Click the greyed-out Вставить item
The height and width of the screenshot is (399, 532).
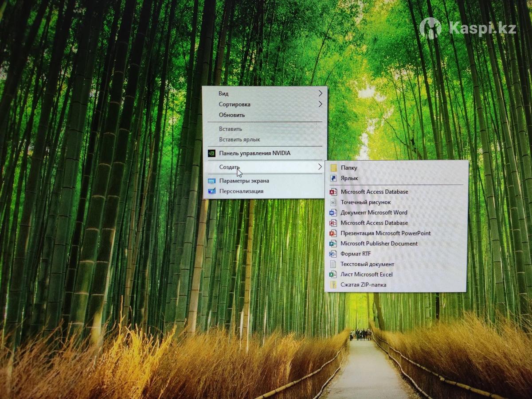click(230, 129)
